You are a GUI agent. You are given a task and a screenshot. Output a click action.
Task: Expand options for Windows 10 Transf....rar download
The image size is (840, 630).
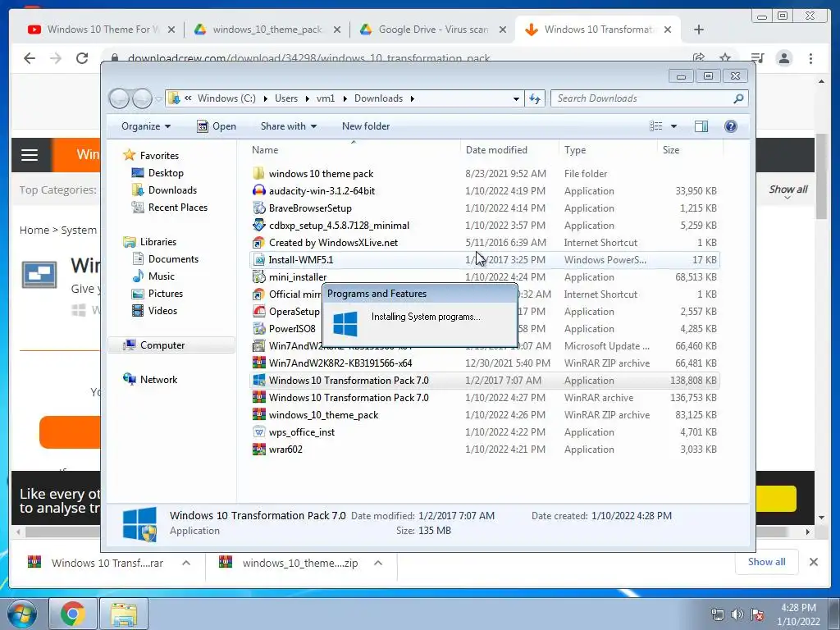pyautogui.click(x=186, y=563)
